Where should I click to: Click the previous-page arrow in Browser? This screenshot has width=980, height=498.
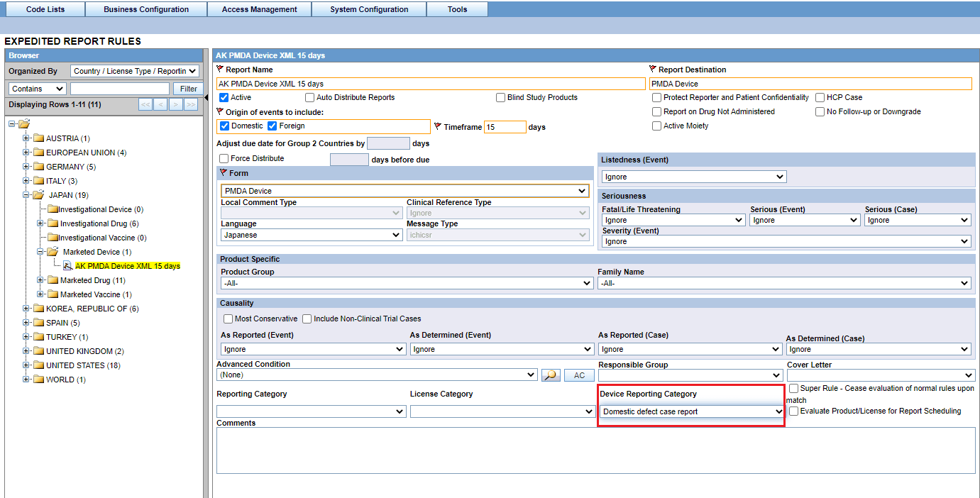coord(160,104)
